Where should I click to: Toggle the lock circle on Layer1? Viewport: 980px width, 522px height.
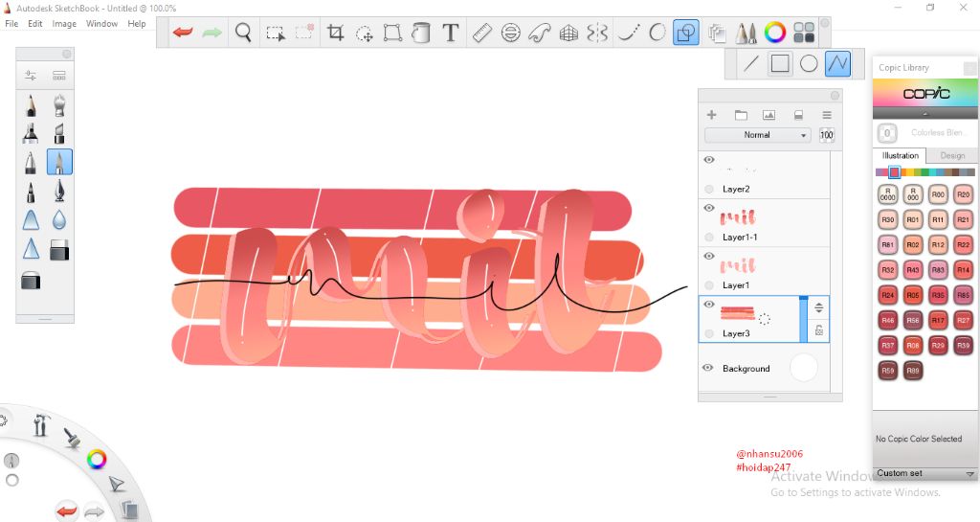coord(709,285)
